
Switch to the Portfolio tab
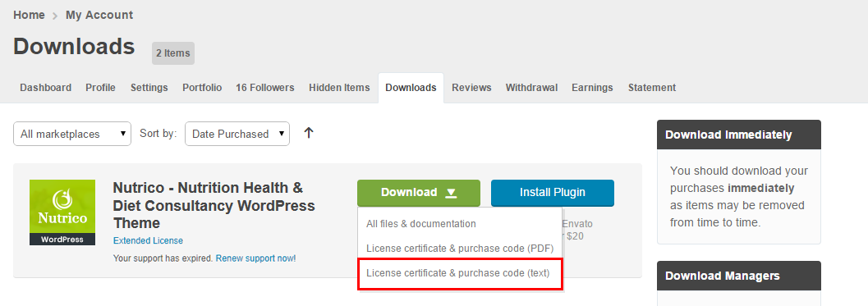[202, 88]
